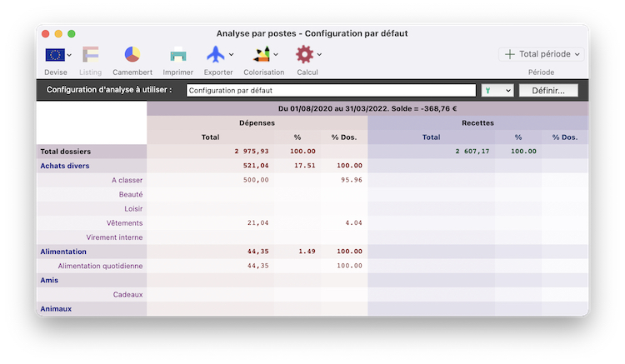Expand the Colorisation dropdown arrow
Screen dimensions: 625x364
pos(276,55)
